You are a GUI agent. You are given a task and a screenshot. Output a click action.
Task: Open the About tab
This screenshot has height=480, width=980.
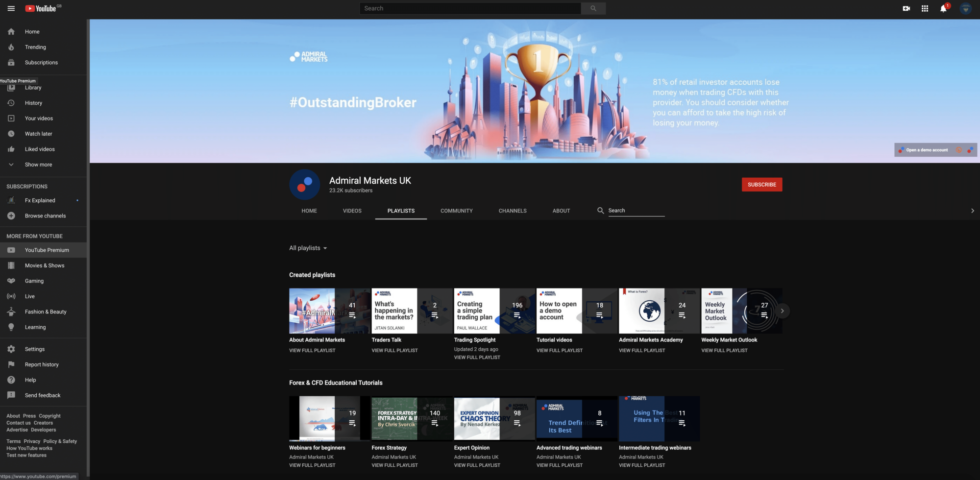point(561,211)
